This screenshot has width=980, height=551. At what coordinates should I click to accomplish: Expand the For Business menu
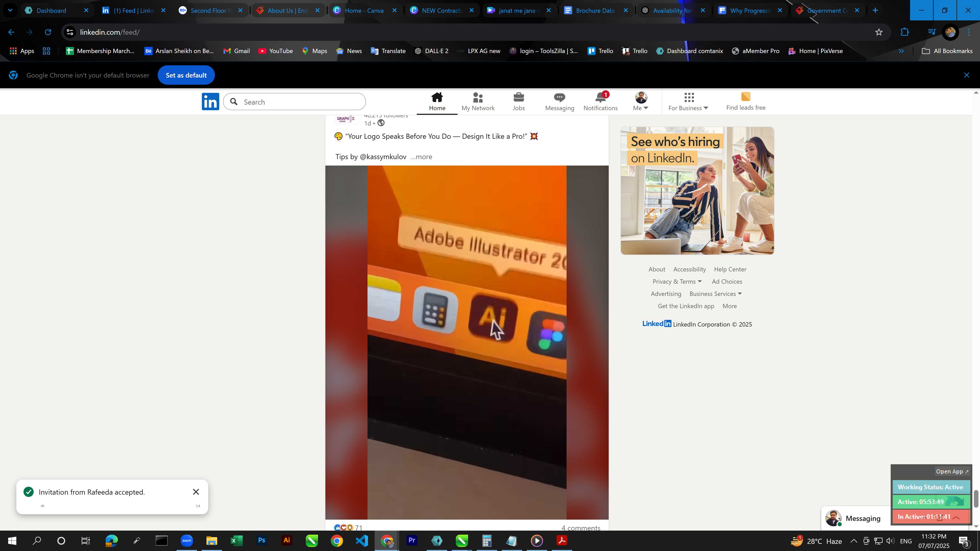(x=688, y=102)
